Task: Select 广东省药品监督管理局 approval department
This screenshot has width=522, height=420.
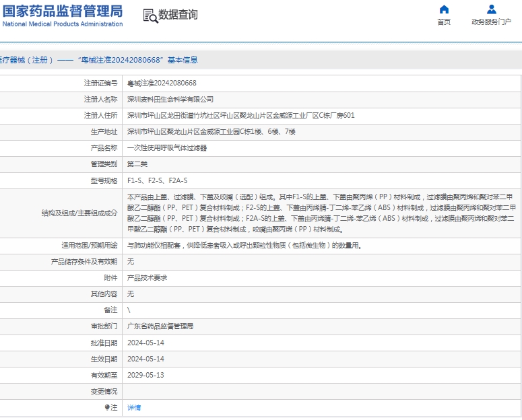Action: tap(160, 326)
